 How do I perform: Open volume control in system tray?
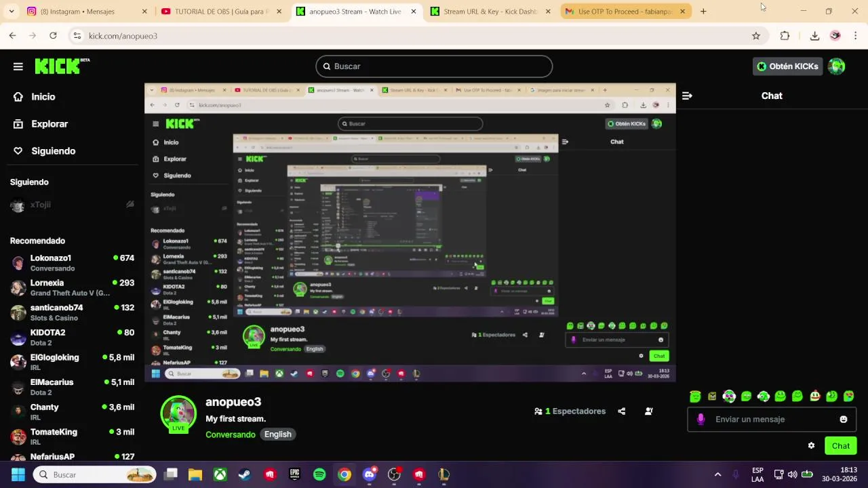[x=792, y=474]
